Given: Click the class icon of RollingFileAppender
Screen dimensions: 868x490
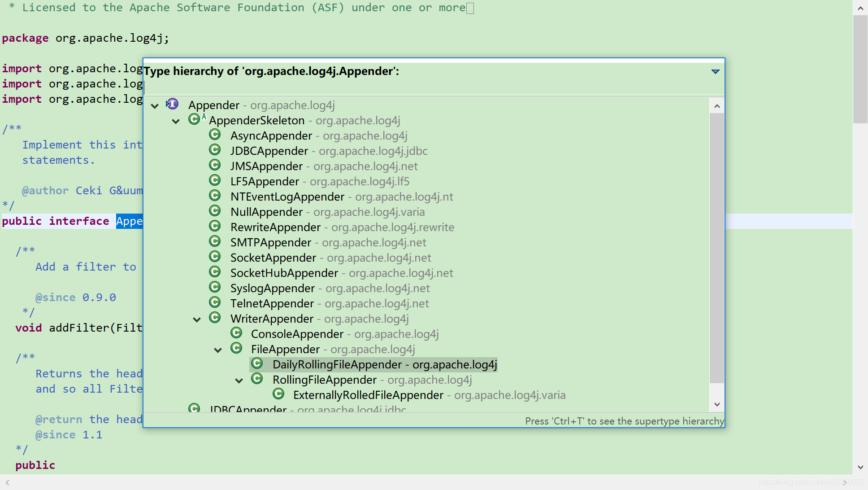Looking at the screenshot, I should pyautogui.click(x=257, y=379).
